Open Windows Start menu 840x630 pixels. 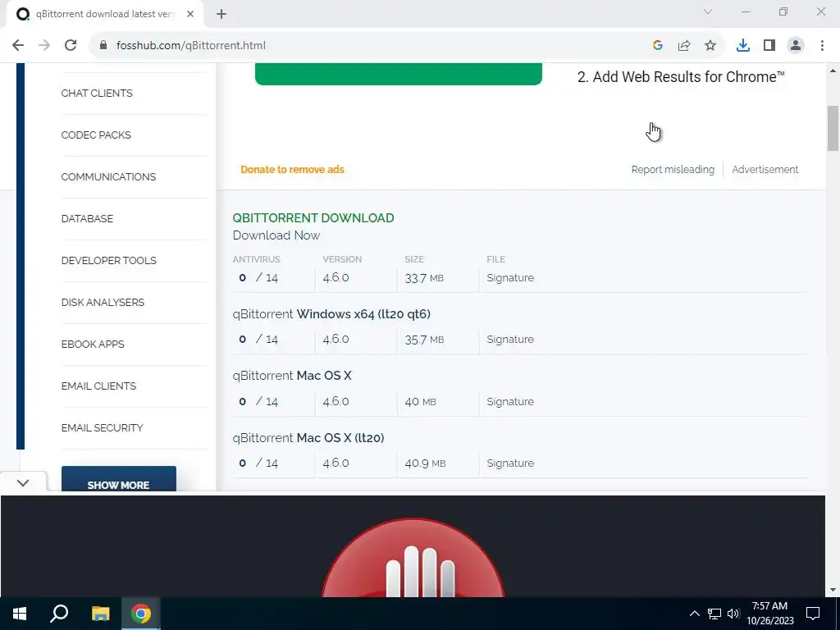click(20, 614)
